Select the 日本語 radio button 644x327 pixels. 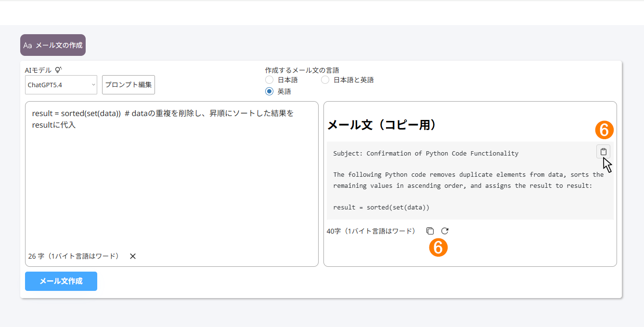[x=270, y=80]
